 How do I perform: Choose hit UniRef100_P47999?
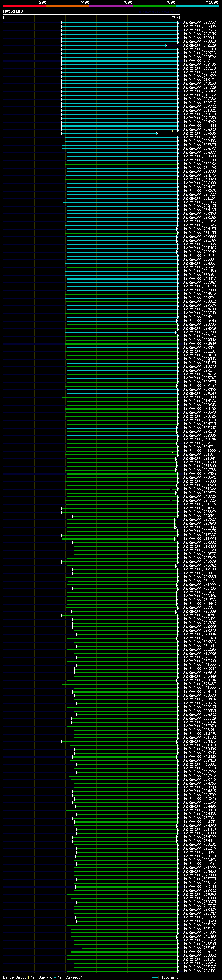[x=199, y=481]
